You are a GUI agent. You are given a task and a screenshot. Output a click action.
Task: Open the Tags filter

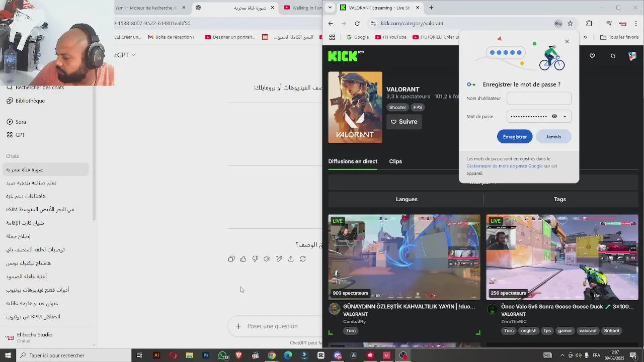click(560, 199)
